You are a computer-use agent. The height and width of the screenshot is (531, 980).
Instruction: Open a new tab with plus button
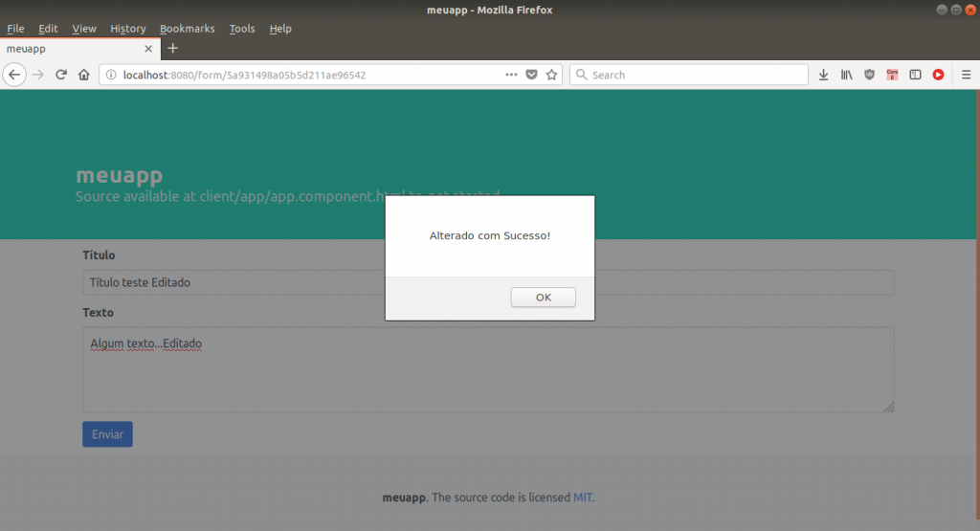173,48
